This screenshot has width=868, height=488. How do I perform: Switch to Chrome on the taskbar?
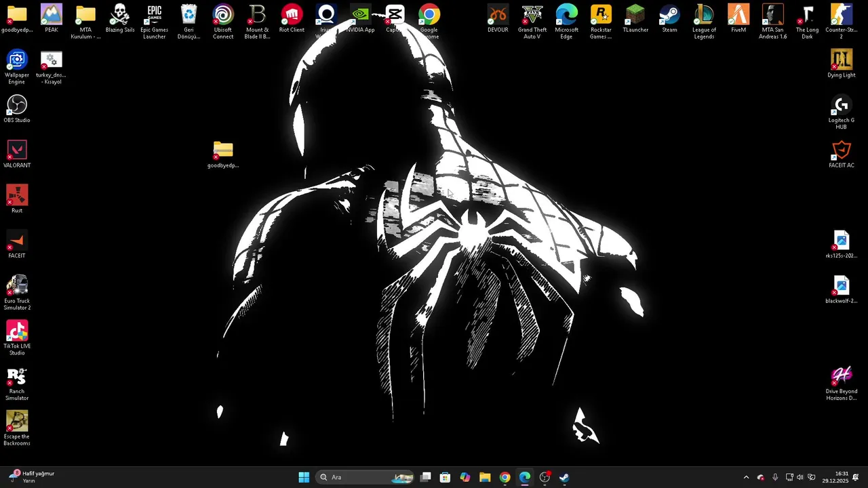(505, 477)
